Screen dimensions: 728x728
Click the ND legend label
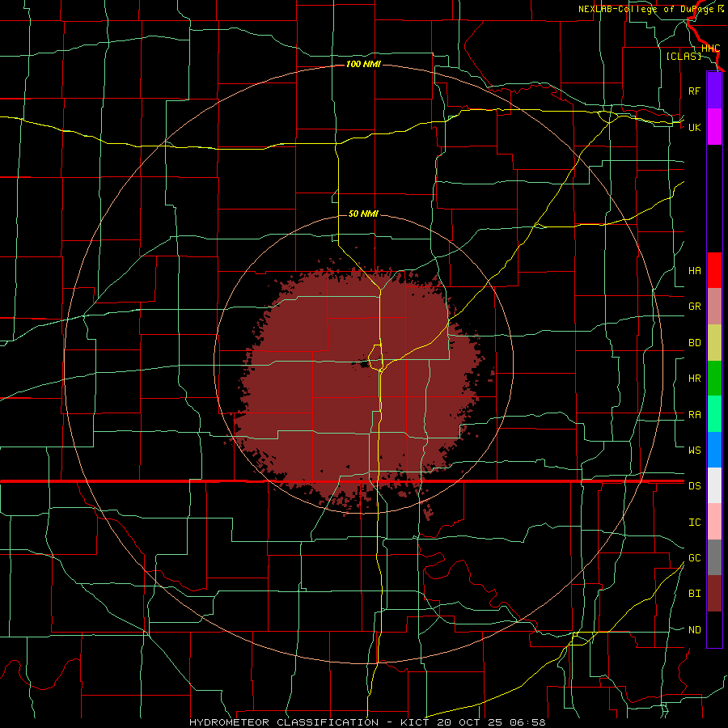click(694, 629)
